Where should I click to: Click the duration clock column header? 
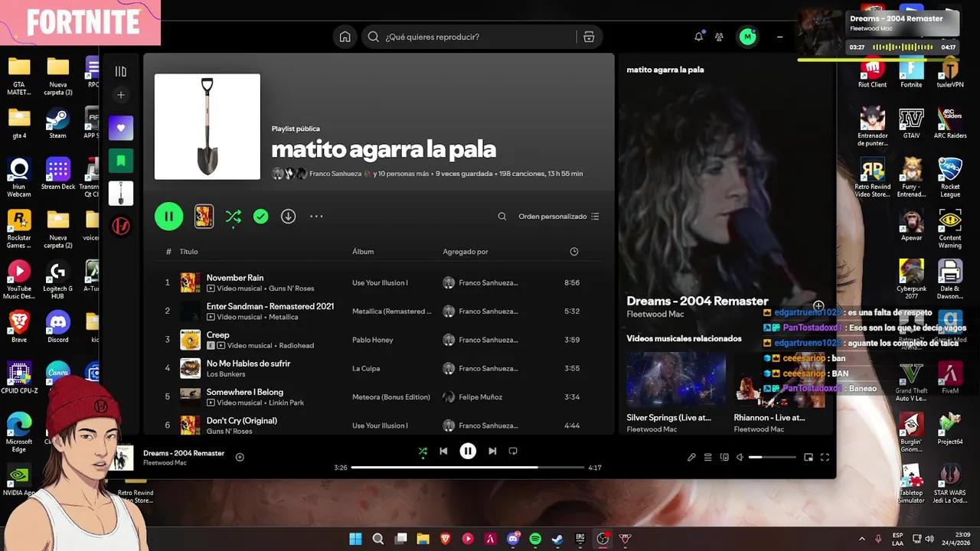(574, 252)
